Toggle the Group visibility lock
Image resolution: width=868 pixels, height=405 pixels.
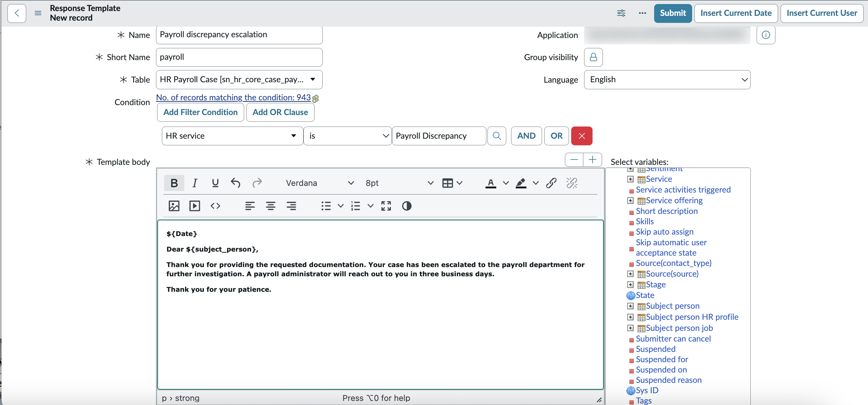pos(593,57)
